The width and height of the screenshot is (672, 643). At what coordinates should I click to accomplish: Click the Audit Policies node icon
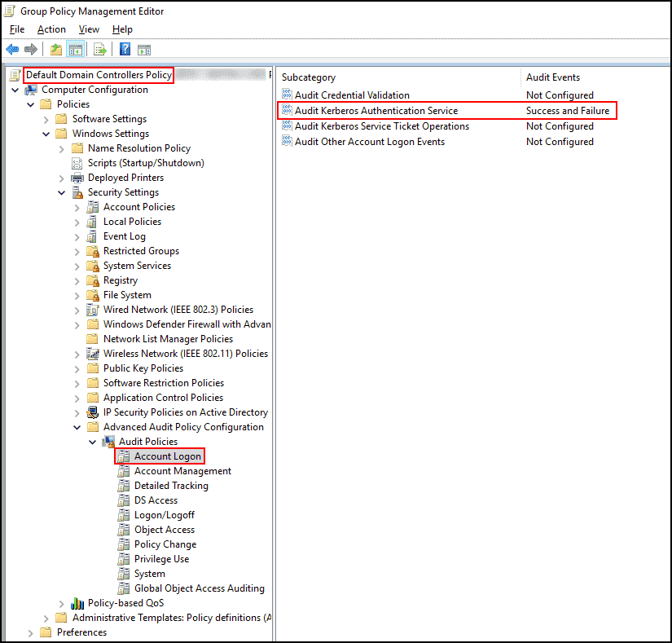pyautogui.click(x=108, y=442)
